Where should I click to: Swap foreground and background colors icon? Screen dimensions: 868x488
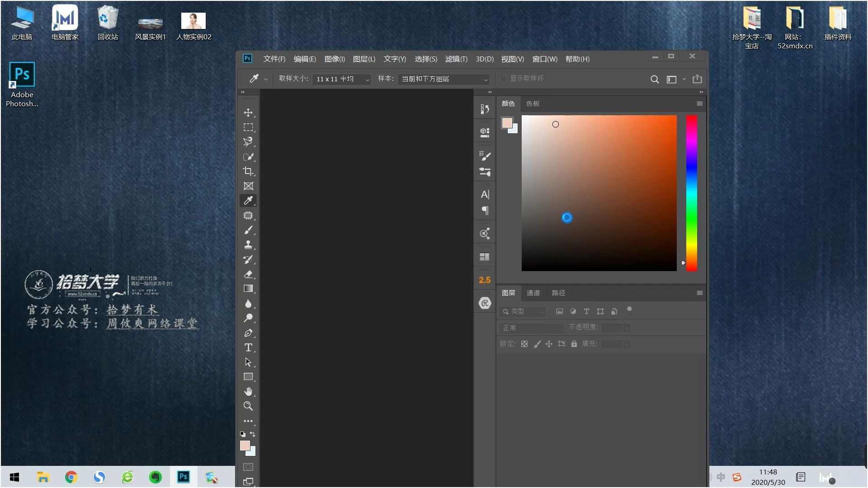click(x=253, y=434)
